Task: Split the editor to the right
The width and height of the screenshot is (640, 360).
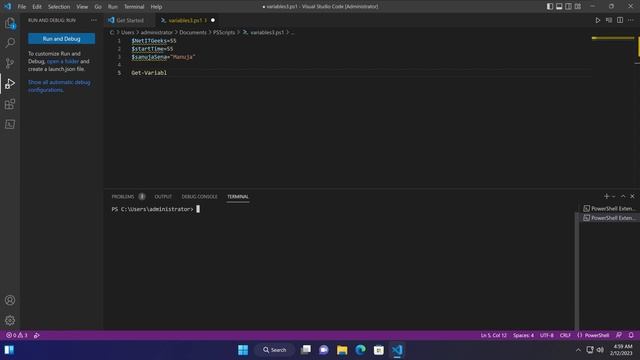Action: (620, 20)
